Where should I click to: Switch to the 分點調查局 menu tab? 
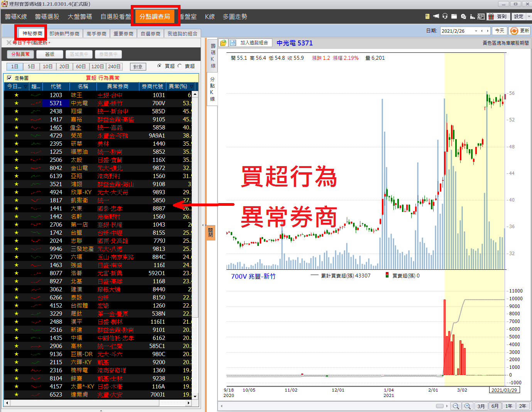[155, 17]
